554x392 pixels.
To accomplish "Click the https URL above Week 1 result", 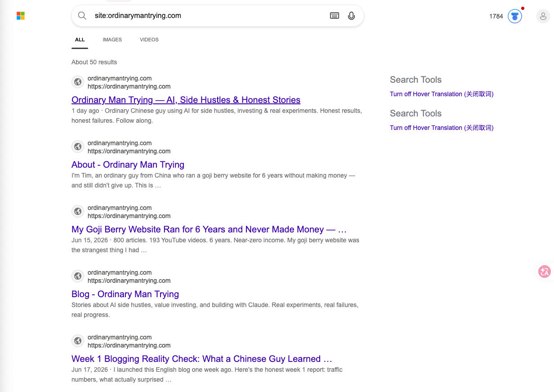I will (x=129, y=345).
